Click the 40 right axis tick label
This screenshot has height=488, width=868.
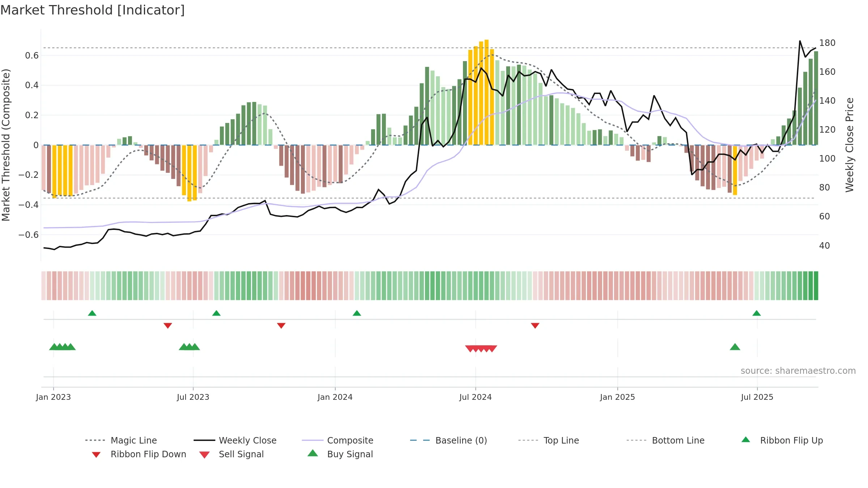point(825,245)
